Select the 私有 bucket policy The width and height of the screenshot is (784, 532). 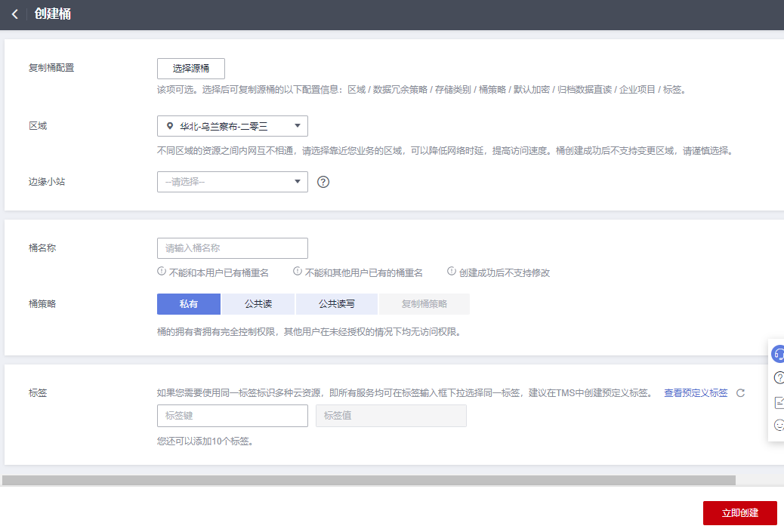tap(189, 304)
